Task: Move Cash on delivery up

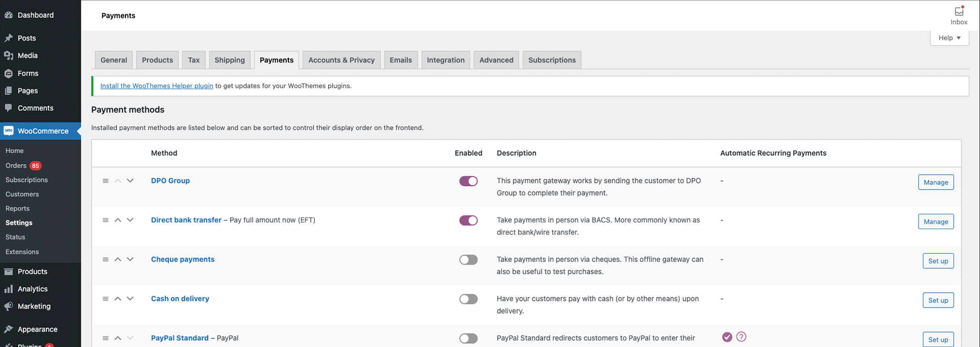Action: point(118,299)
